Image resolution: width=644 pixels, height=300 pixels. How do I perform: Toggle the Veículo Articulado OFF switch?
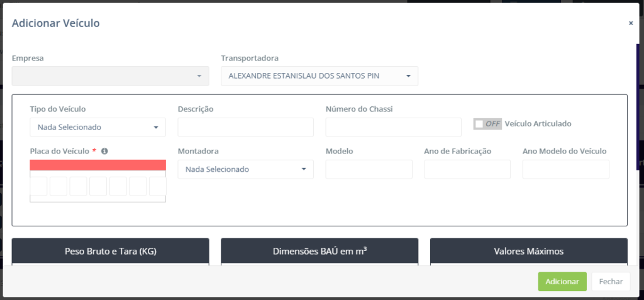[x=487, y=124]
